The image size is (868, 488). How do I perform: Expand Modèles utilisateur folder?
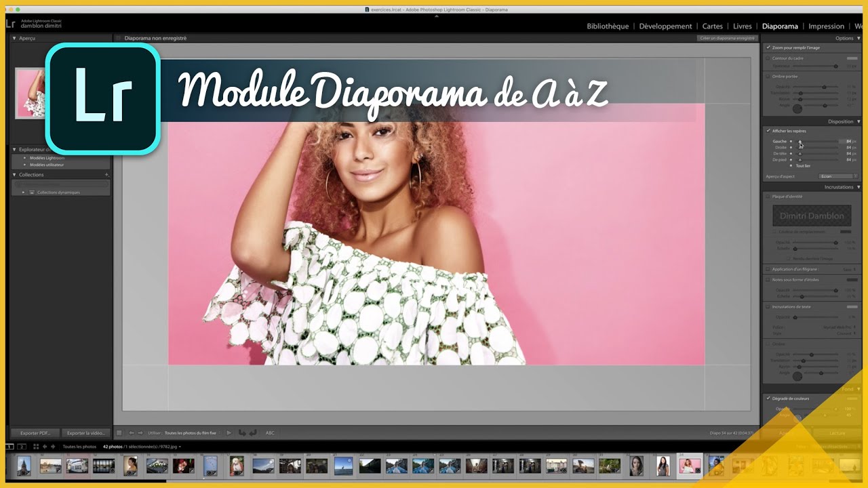tap(25, 165)
